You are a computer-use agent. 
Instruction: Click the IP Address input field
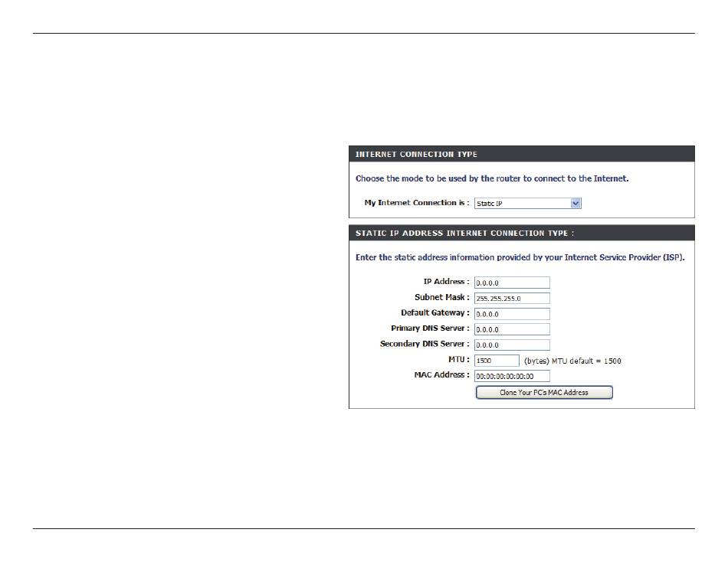click(511, 283)
